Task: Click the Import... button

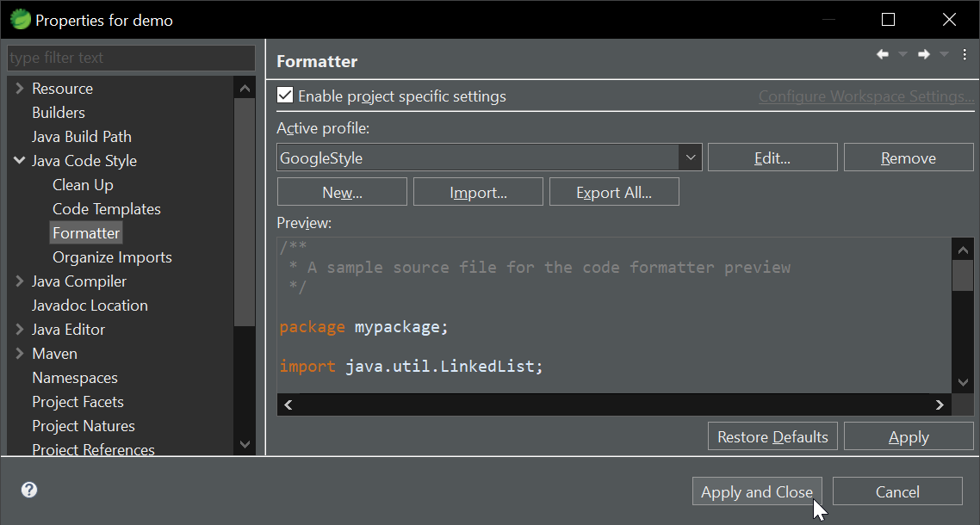Action: (x=478, y=192)
